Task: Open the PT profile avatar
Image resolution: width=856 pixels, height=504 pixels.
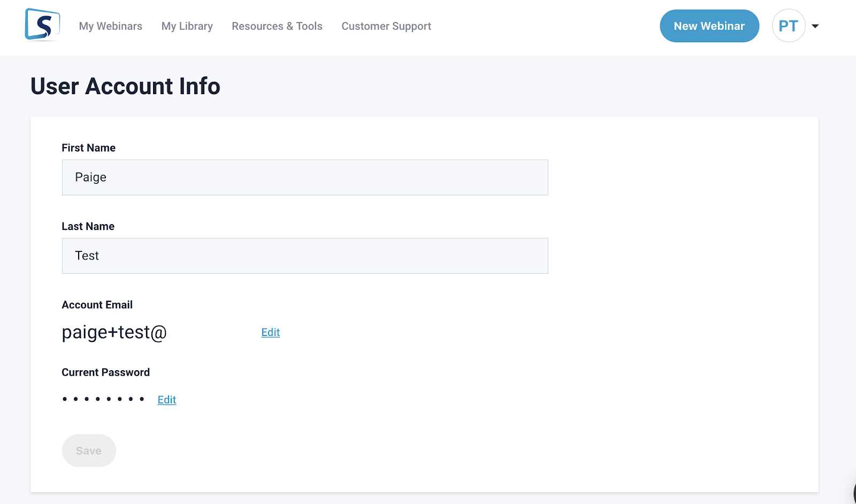Action: [x=789, y=26]
